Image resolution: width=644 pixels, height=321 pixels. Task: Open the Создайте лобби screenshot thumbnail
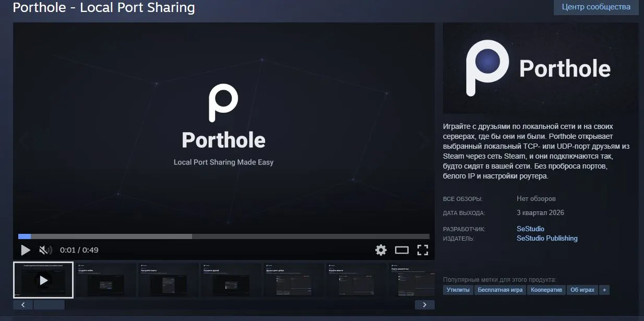click(x=106, y=280)
